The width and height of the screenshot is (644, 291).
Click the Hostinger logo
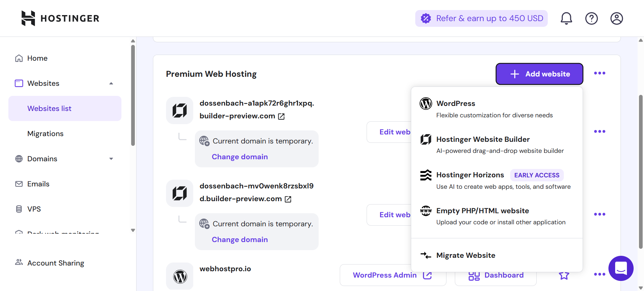pos(60,18)
